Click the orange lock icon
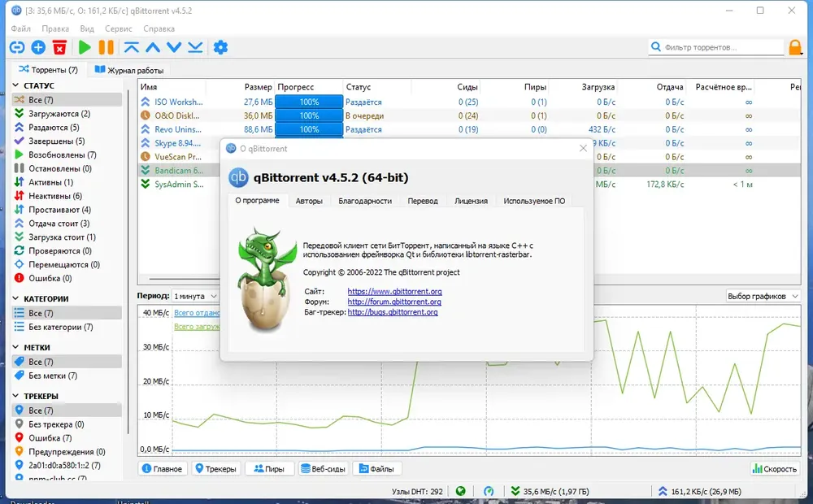Screen dimensions: 813x504 point(795,48)
